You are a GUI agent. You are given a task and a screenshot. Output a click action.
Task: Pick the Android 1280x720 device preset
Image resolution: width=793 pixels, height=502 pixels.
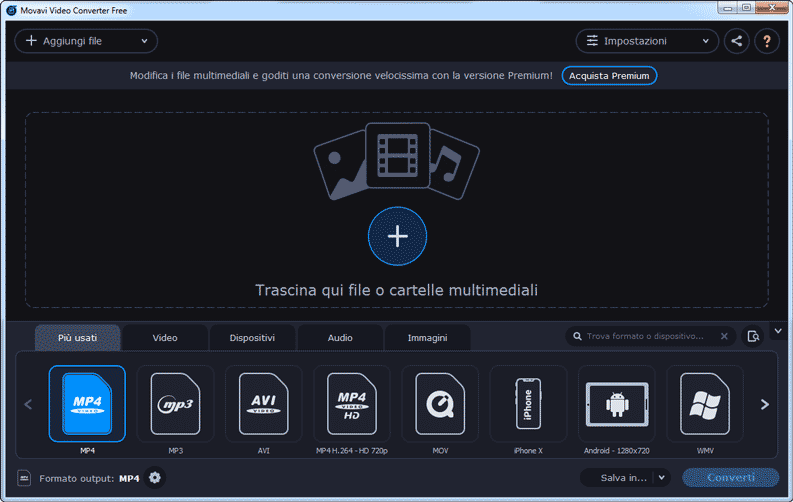coord(616,403)
